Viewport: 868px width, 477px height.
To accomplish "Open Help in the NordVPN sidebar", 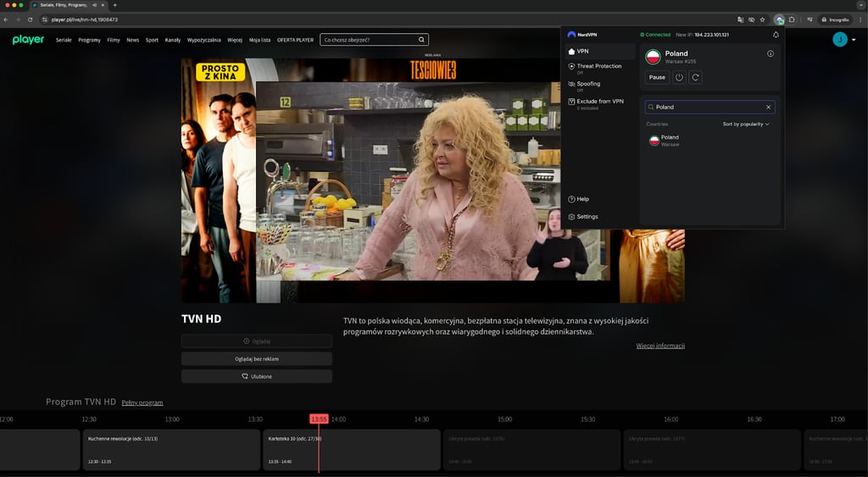I will (578, 198).
